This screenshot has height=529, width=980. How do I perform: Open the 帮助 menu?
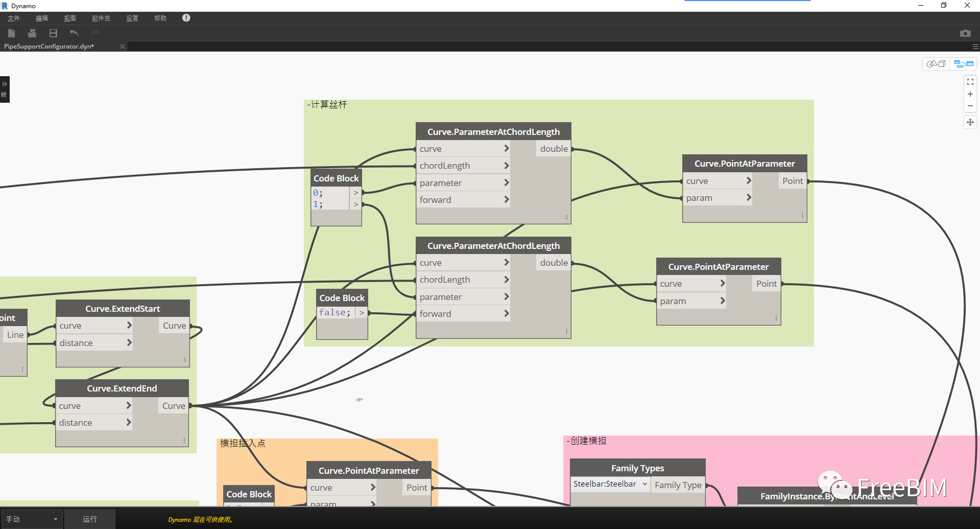(160, 18)
